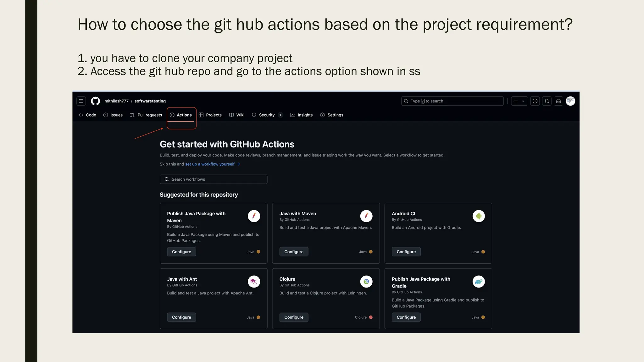Screen dimensions: 644x362
Task: Focus the Type / to search box
Action: [452, 101]
